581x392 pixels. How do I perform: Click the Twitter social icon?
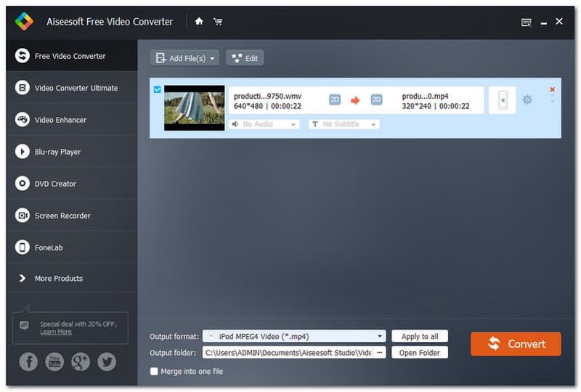[x=107, y=362]
